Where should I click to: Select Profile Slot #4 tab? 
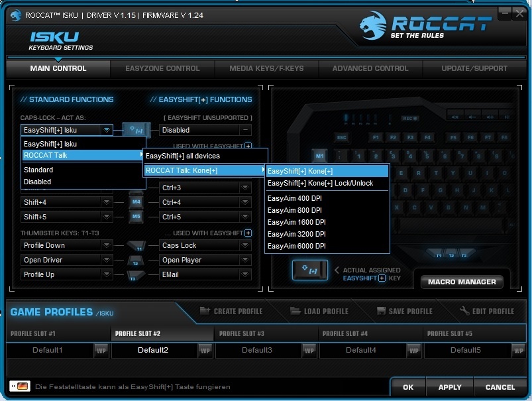click(x=370, y=334)
